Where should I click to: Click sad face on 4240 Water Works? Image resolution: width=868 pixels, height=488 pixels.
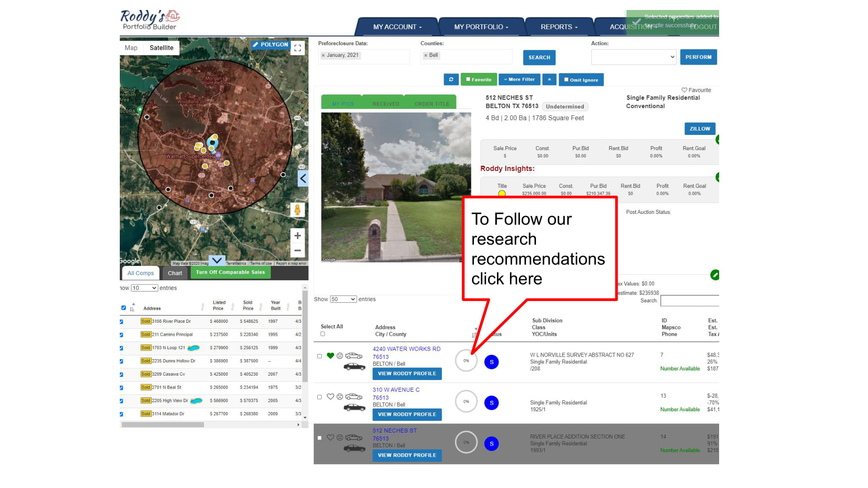pos(340,356)
